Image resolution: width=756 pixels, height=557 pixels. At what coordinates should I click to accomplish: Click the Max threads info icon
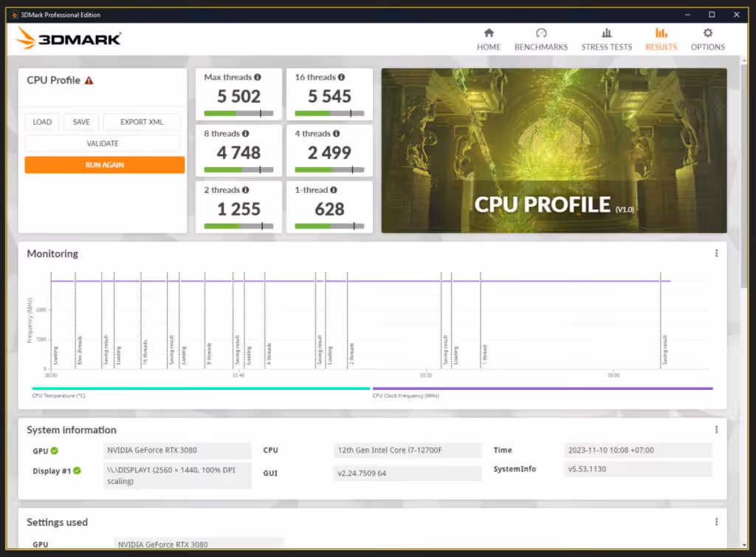tap(258, 77)
